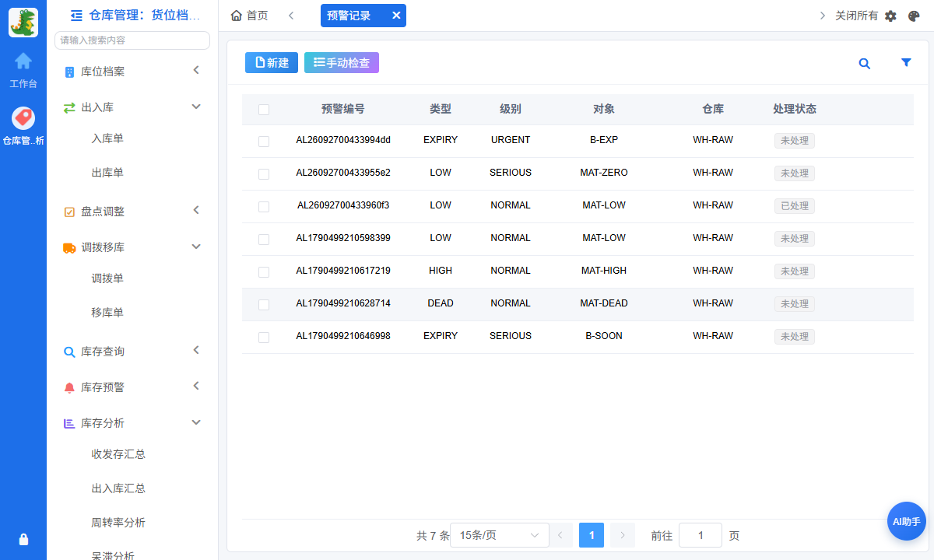Go to the next page arrow

point(623,535)
